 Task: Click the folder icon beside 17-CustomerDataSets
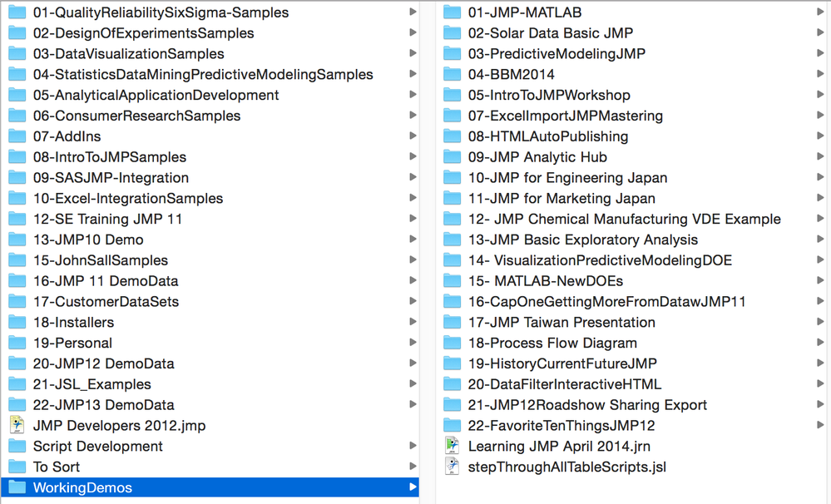(x=17, y=302)
